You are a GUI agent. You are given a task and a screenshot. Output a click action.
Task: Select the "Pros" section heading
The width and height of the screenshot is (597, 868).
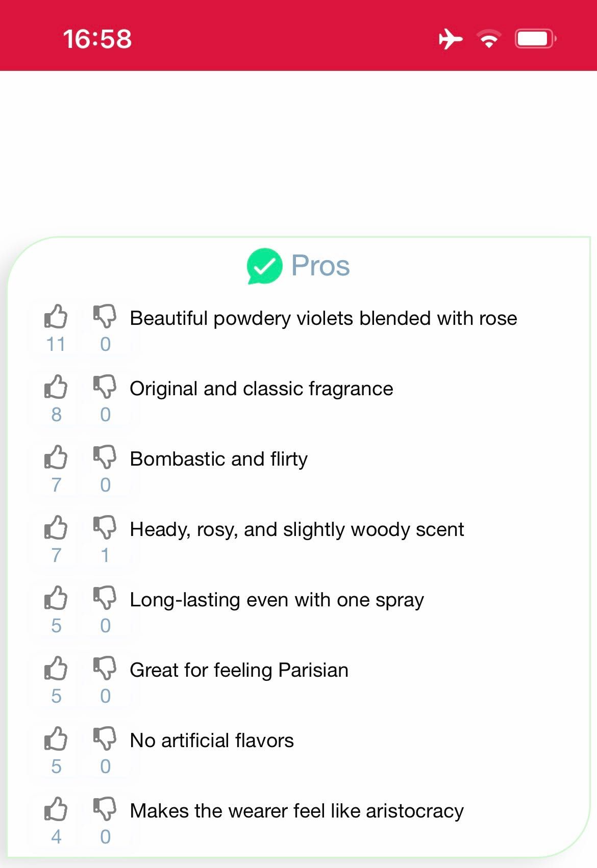[320, 266]
